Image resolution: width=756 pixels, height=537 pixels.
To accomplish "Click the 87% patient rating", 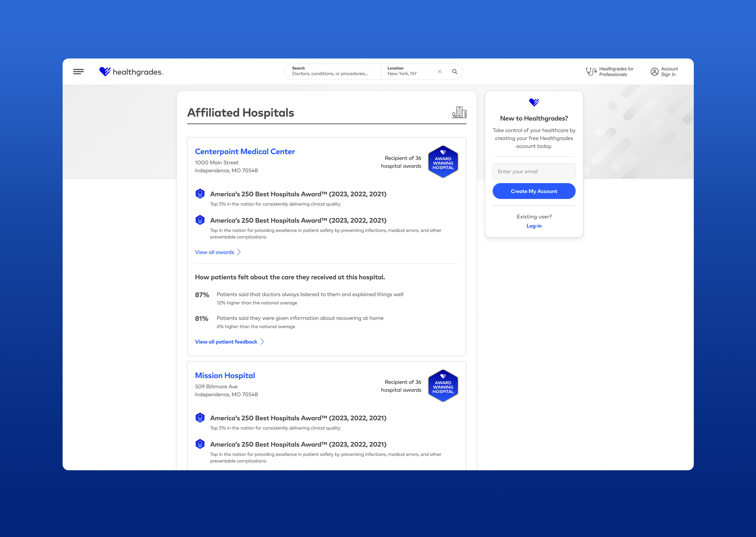I will [202, 295].
